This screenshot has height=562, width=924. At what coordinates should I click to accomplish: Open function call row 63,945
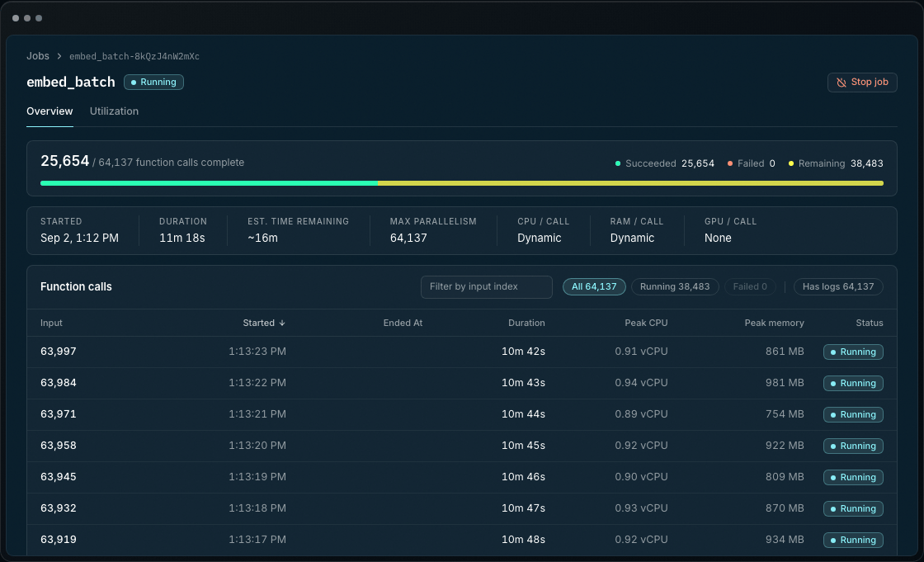(x=461, y=477)
